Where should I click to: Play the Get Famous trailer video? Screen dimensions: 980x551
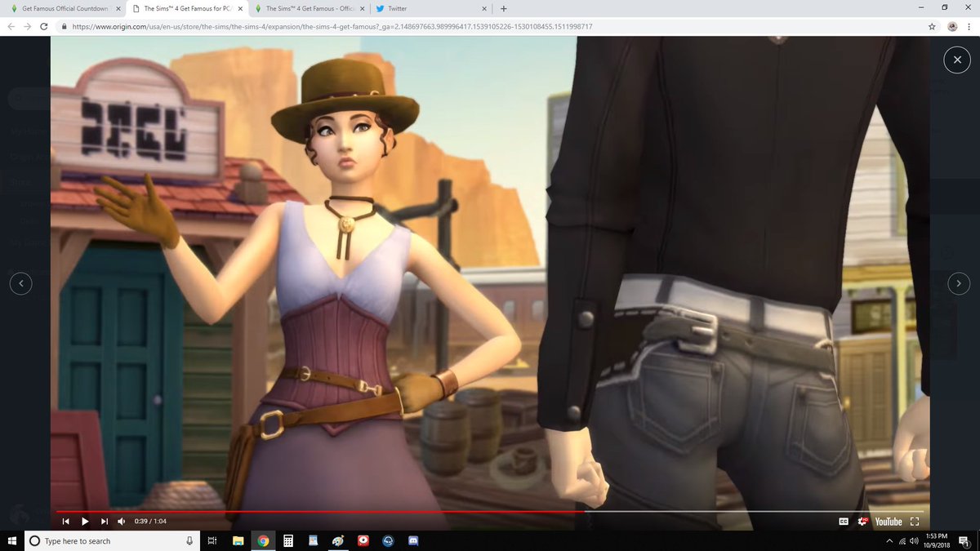coord(85,522)
